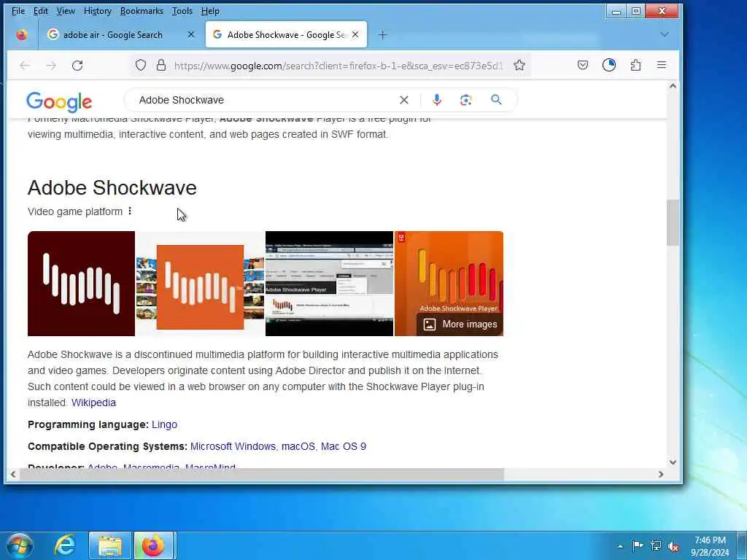This screenshot has width=747, height=560.
Task: Close the 'adobe air - Google Search' tab
Action: (191, 34)
